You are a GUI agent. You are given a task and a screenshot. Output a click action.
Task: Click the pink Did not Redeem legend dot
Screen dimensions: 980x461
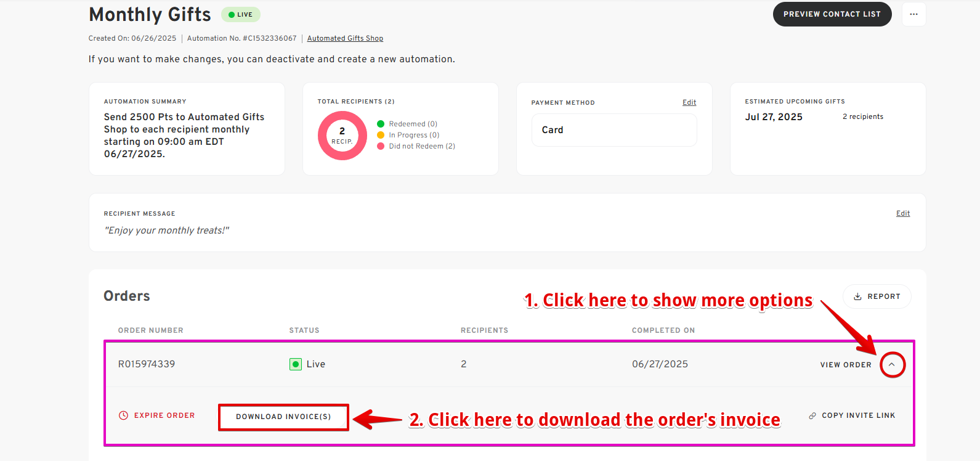pyautogui.click(x=381, y=146)
